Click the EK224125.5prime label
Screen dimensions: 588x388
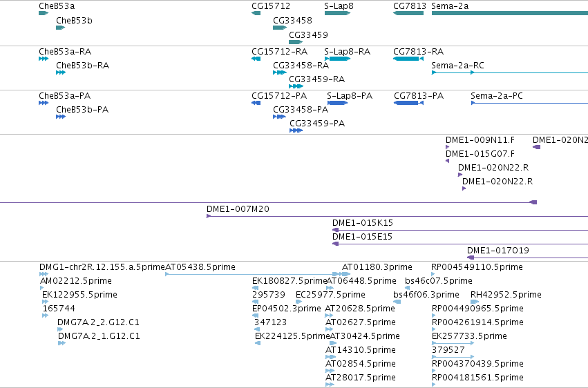click(x=292, y=336)
